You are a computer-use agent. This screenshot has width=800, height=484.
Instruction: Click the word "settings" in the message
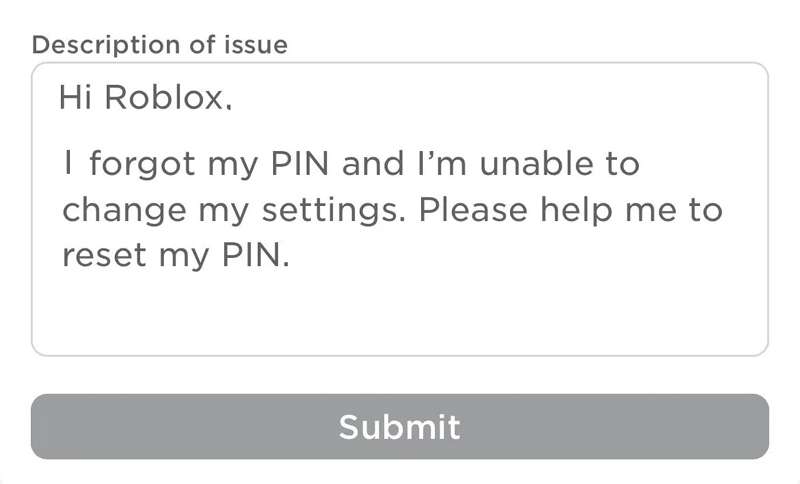pyautogui.click(x=331, y=211)
